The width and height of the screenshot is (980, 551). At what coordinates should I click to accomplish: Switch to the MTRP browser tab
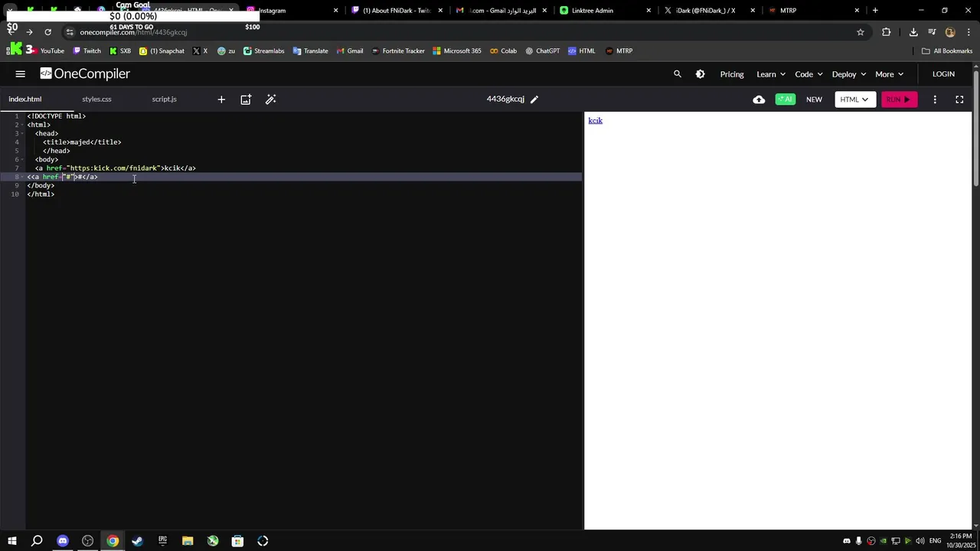(814, 11)
